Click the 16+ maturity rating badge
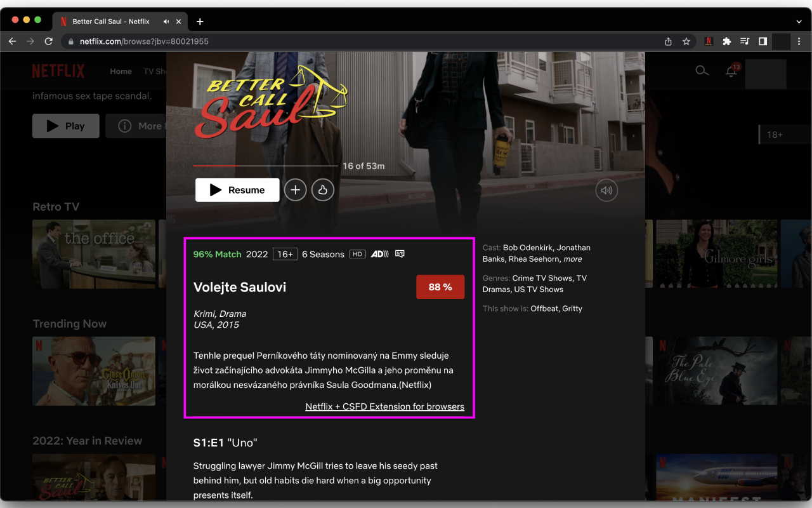 285,254
